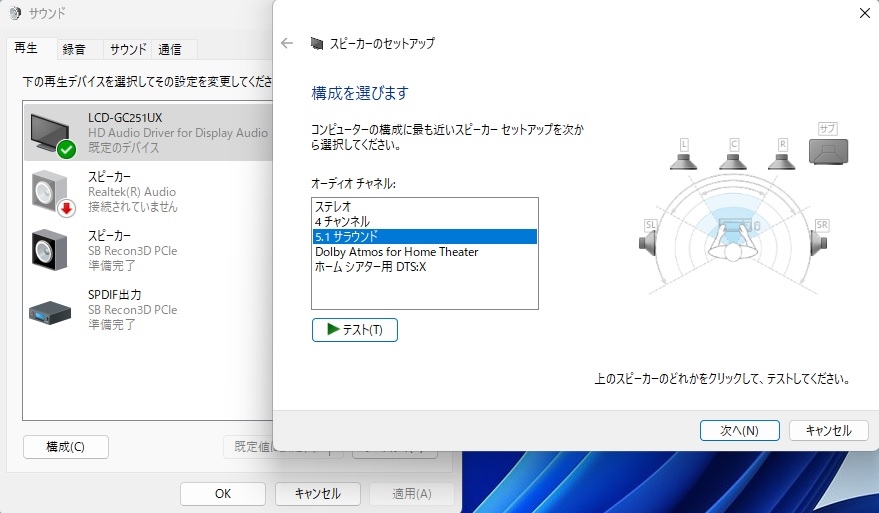Screen dimensions: 879x513
Task: Select ホーム シアター用 DTS:X option
Action: [x=424, y=267]
